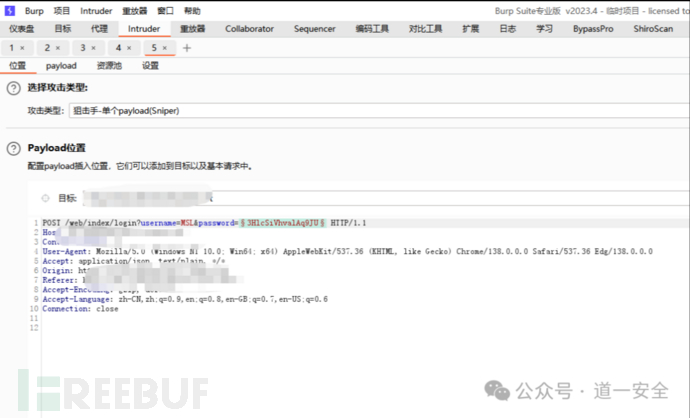Switch to the payload sub-tab
This screenshot has width=690, height=418.
pos(61,66)
